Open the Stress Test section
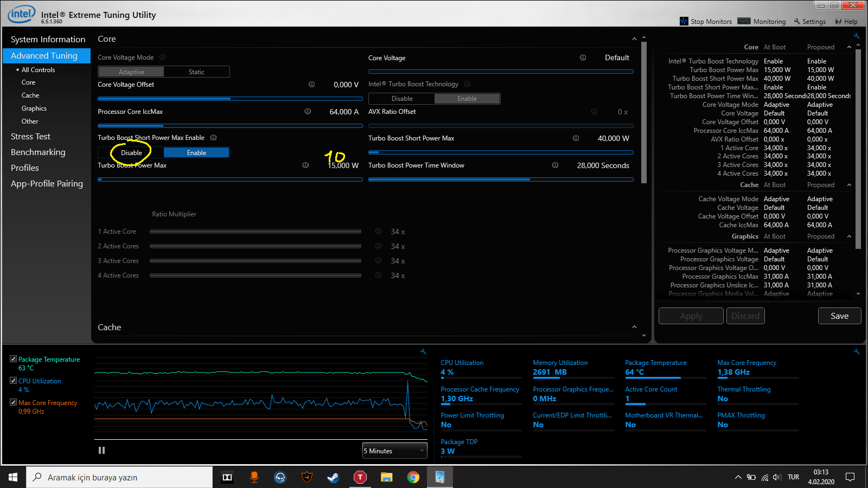 [30, 137]
